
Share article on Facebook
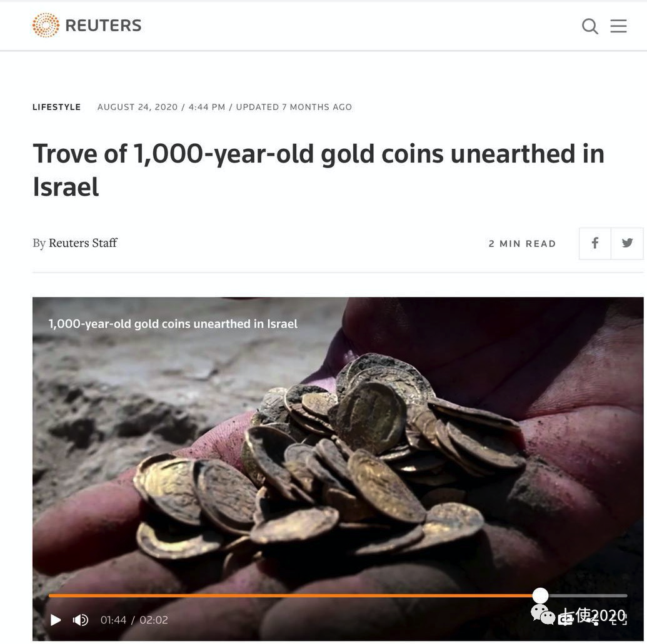pos(594,243)
